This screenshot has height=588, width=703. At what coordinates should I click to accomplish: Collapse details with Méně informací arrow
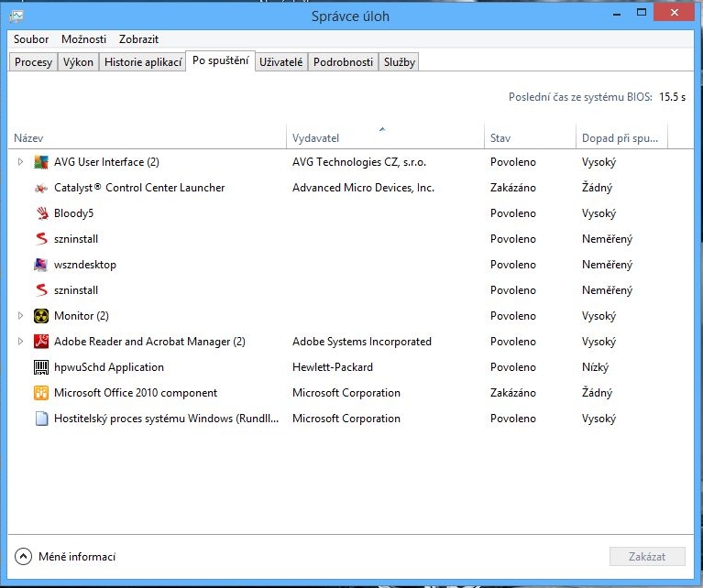click(x=23, y=557)
